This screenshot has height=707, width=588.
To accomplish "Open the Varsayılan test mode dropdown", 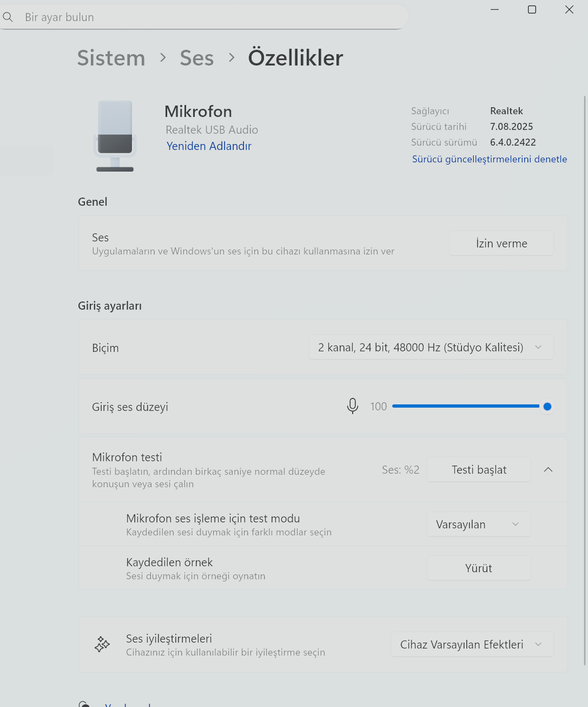I will pyautogui.click(x=478, y=525).
